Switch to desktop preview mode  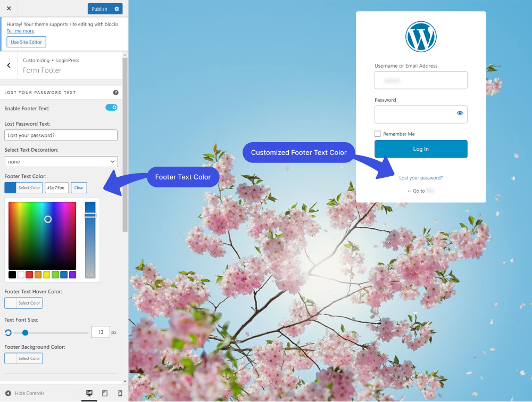point(89,393)
